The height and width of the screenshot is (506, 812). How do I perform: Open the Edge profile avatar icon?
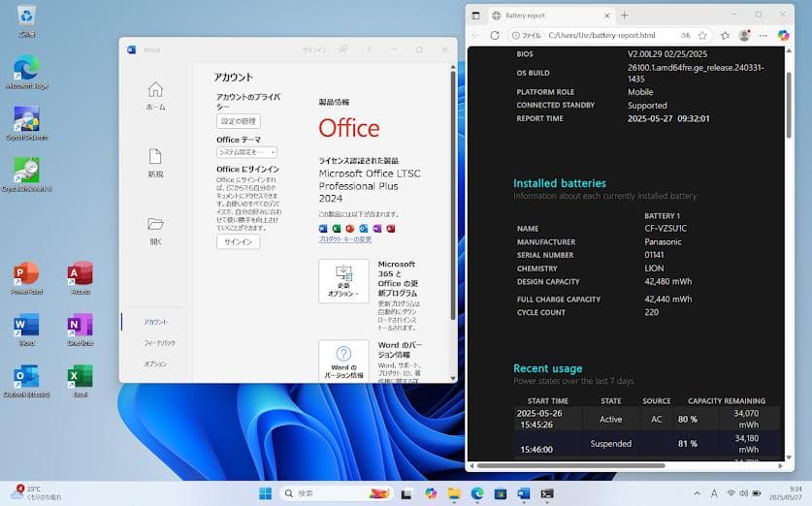click(x=744, y=35)
